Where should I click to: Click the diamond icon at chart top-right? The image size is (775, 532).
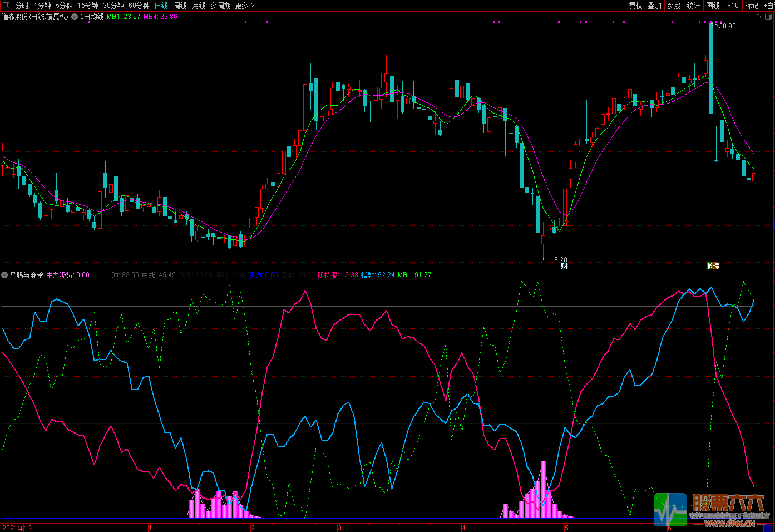[x=758, y=17]
